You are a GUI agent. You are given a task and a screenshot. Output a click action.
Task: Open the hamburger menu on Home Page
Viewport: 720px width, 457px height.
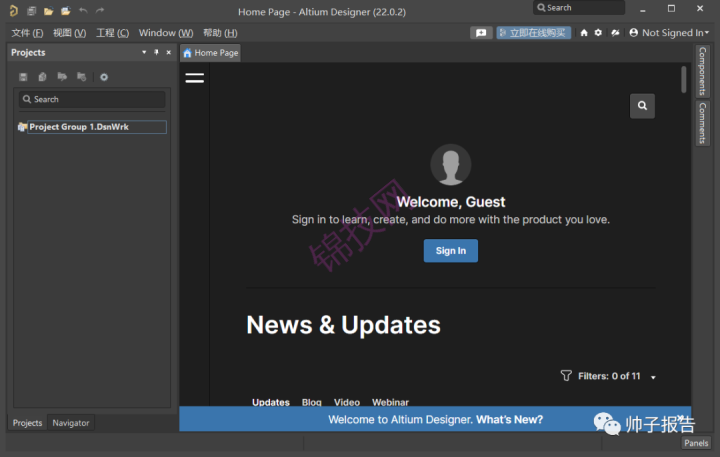point(195,78)
